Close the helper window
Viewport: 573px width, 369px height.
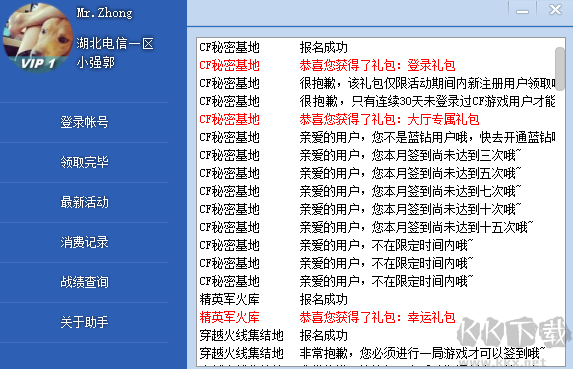click(555, 9)
